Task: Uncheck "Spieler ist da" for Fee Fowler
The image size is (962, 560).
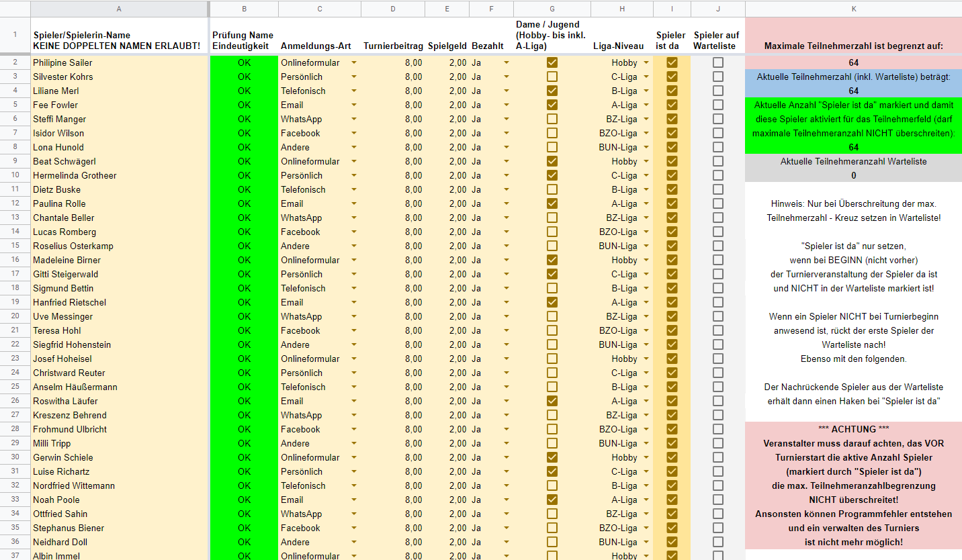Action: pyautogui.click(x=672, y=105)
